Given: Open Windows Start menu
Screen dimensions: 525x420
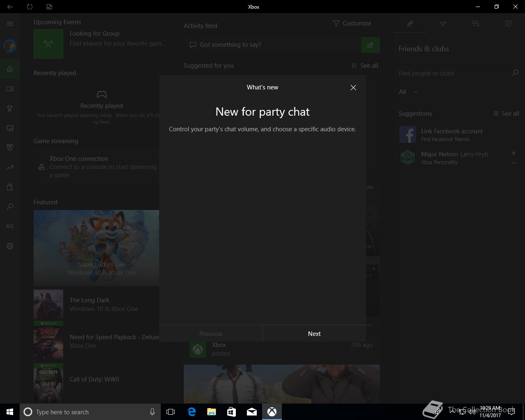Looking at the screenshot, I should click(x=10, y=412).
